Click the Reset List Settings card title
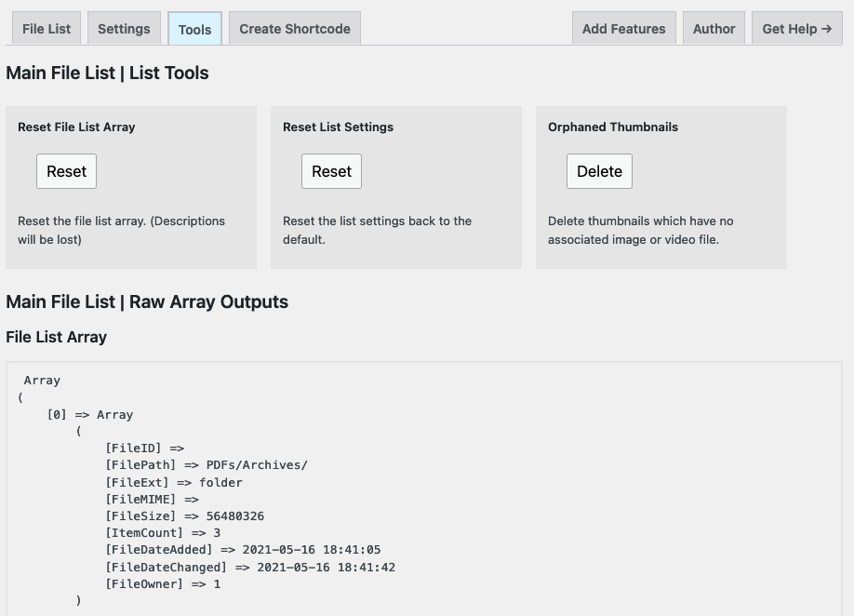 (338, 127)
